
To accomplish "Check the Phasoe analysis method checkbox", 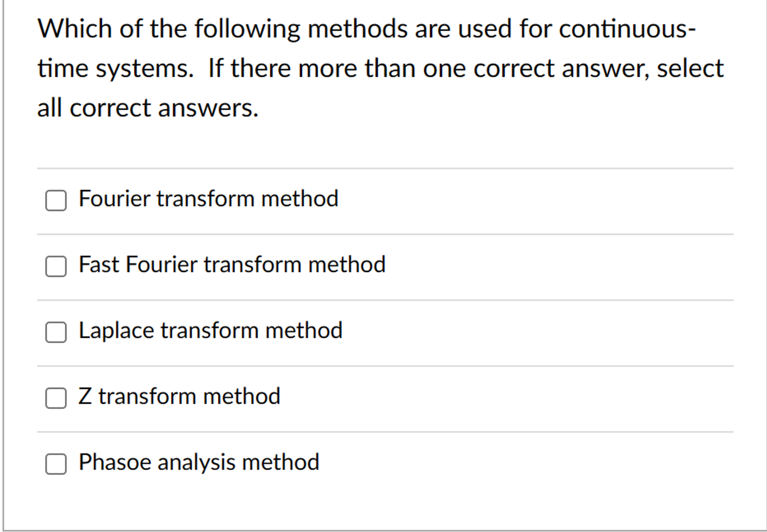I will 56,464.
